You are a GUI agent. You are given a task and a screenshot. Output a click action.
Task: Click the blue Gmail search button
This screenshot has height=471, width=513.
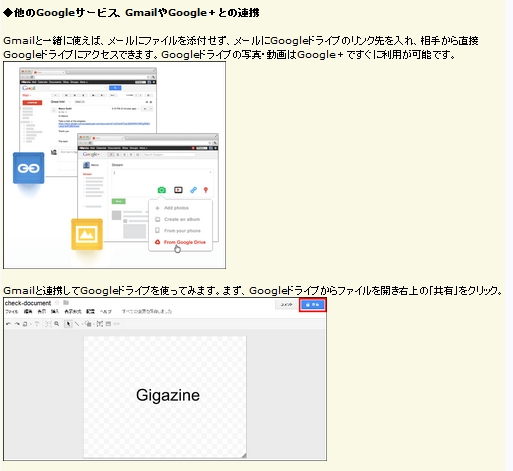[x=115, y=88]
